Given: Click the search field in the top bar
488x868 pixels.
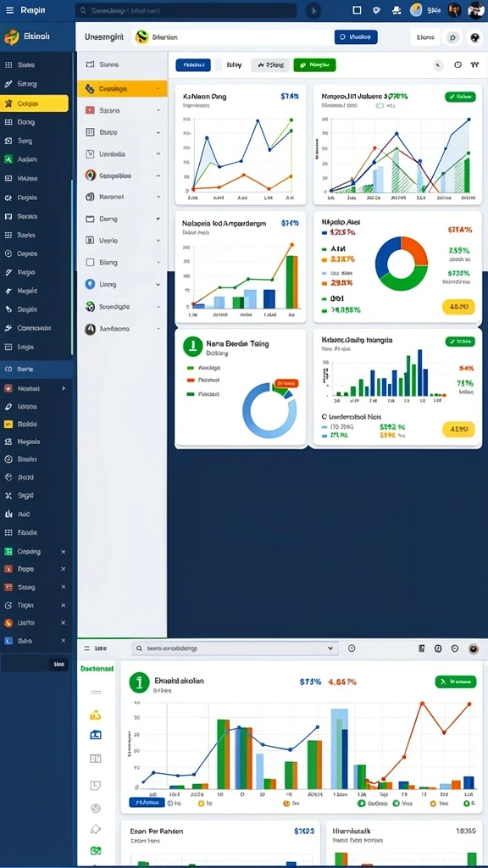Looking at the screenshot, I should 186,10.
